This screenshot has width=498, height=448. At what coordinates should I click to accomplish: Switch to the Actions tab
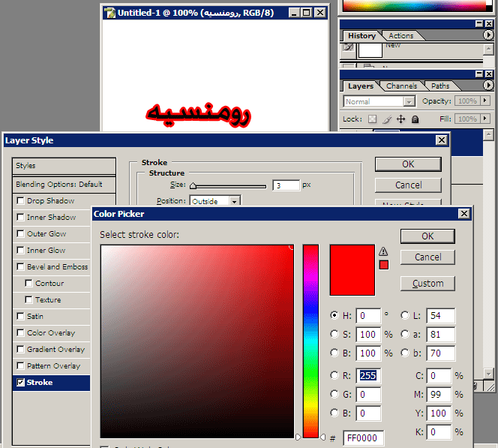(x=400, y=35)
